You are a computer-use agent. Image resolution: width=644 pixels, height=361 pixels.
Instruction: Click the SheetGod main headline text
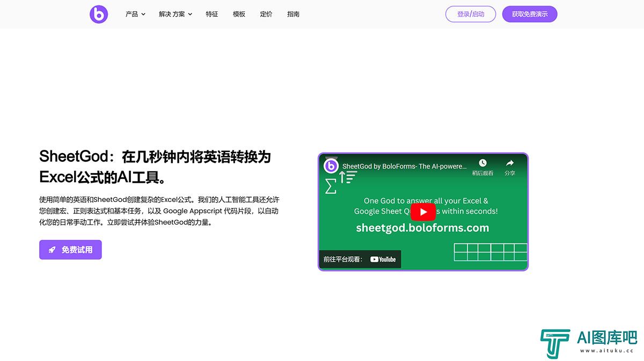155,167
